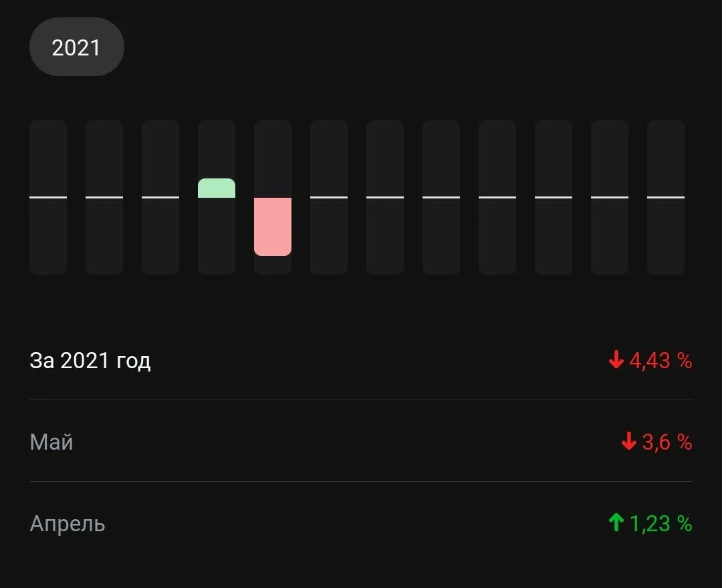
Task: Open the 'За 2021 год' summary row
Action: point(361,360)
